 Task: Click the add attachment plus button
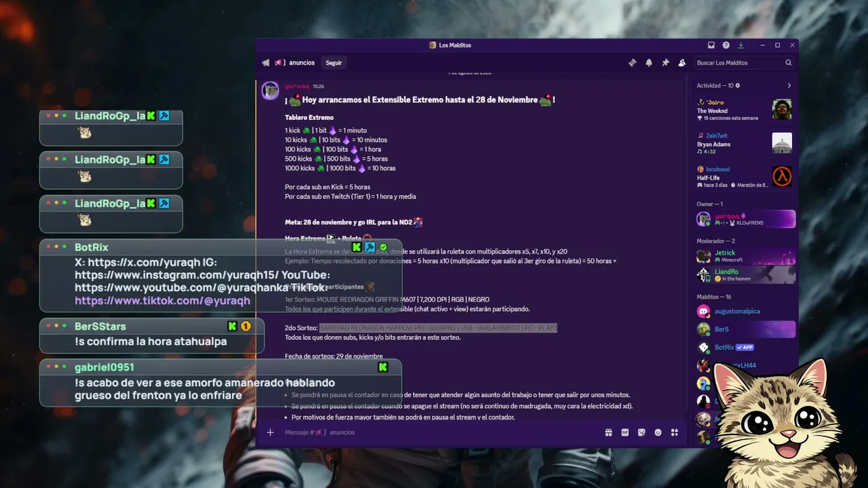pos(270,432)
